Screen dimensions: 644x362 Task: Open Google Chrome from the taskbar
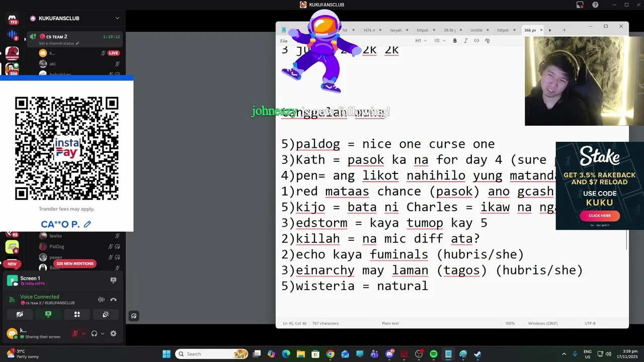[330, 354]
